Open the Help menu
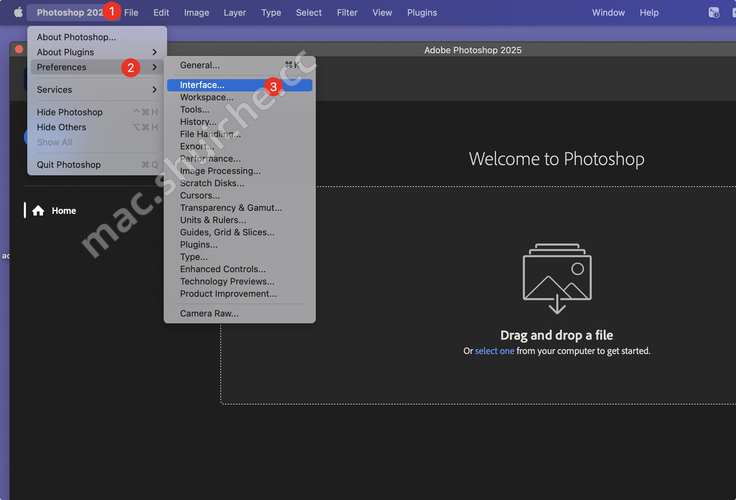Image resolution: width=736 pixels, height=500 pixels. pyautogui.click(x=649, y=13)
